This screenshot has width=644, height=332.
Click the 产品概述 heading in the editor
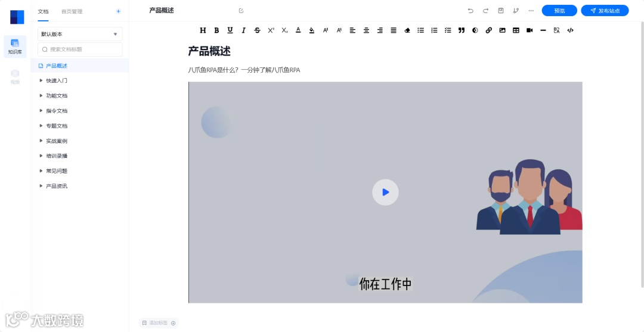pos(209,51)
